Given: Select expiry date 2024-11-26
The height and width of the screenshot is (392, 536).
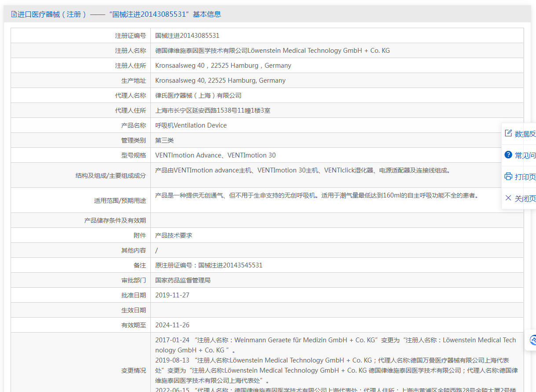Looking at the screenshot, I should point(172,325).
